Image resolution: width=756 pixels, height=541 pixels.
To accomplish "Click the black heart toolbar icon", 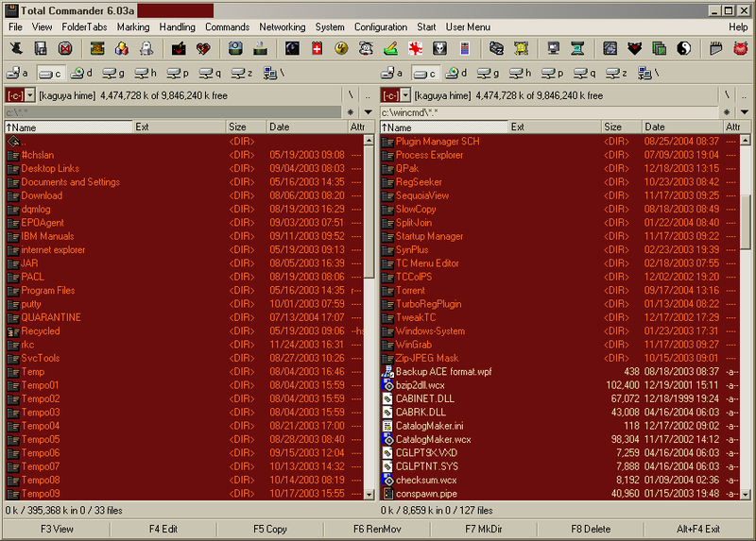I will coord(634,48).
